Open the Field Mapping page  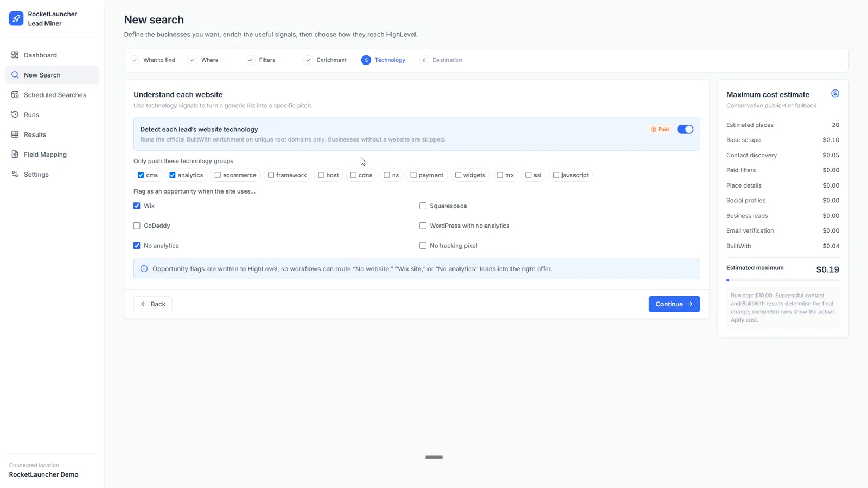pos(52,155)
